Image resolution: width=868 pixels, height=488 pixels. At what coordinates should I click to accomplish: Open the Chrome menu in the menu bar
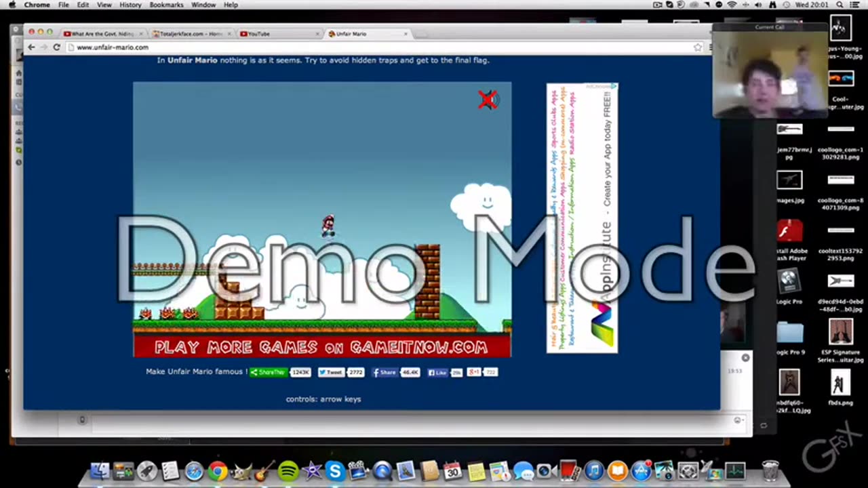(37, 5)
